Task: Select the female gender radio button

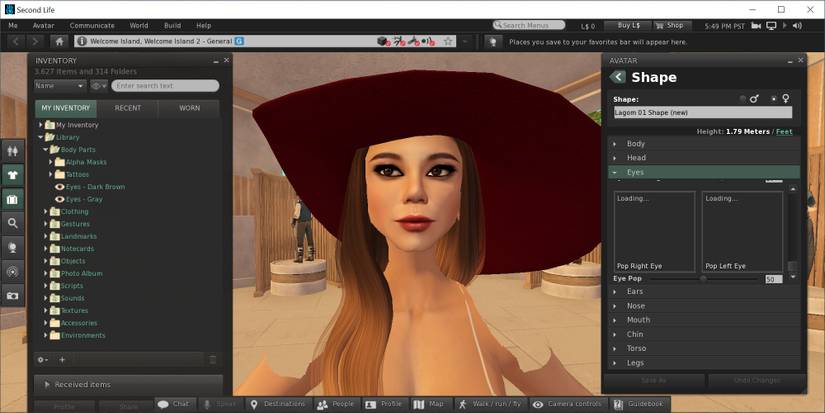Action: click(773, 98)
